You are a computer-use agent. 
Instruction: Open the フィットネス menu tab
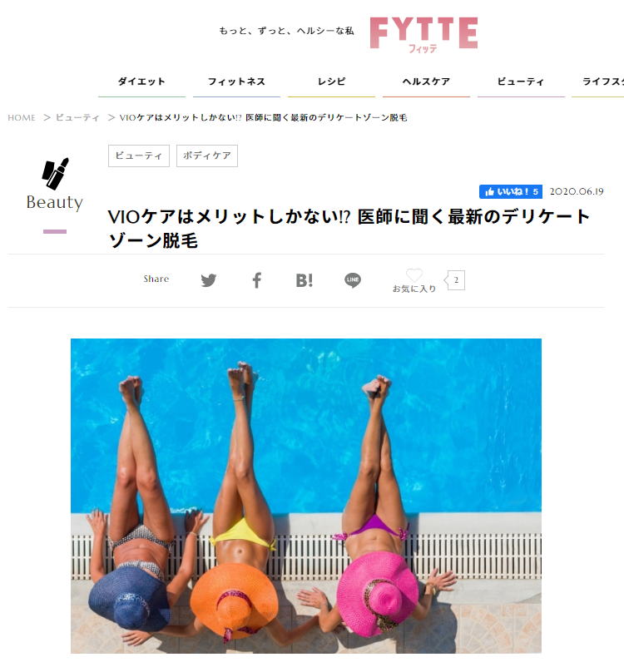click(236, 82)
